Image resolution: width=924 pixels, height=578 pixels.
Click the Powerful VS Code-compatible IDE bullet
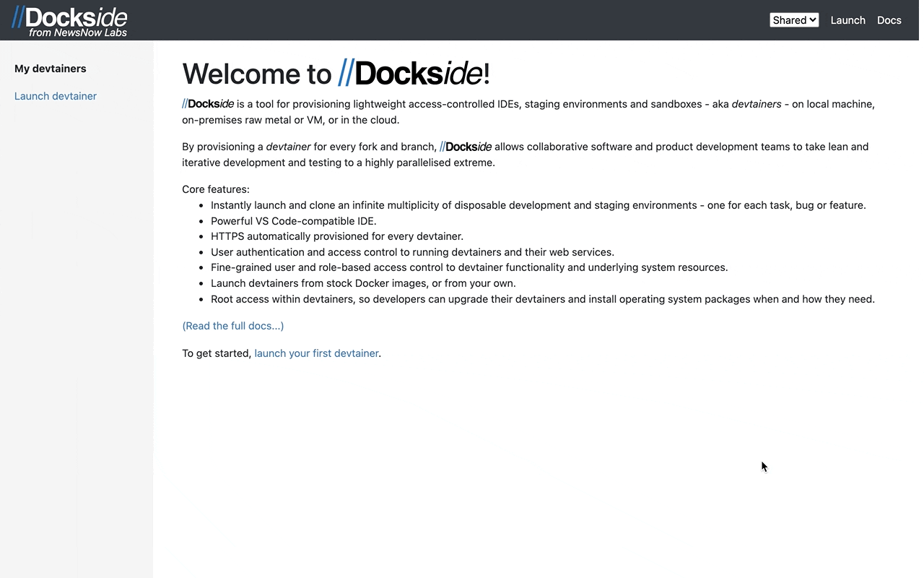click(293, 220)
